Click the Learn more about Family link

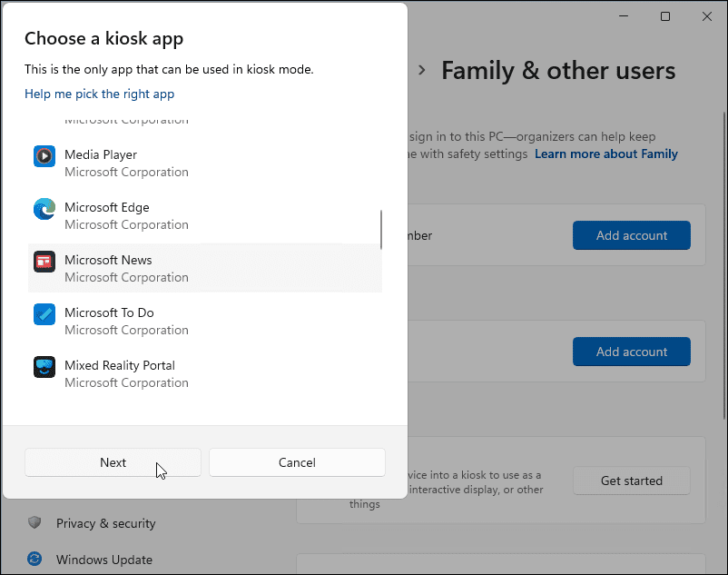605,154
